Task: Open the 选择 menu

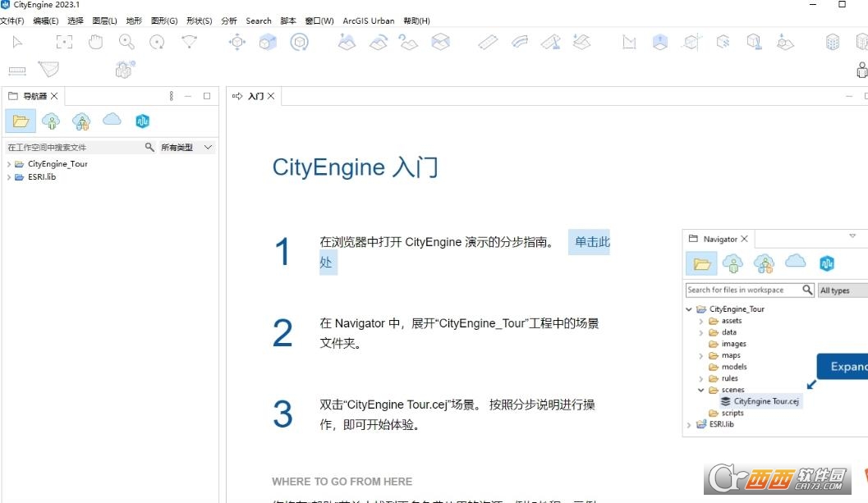Action: pos(76,21)
